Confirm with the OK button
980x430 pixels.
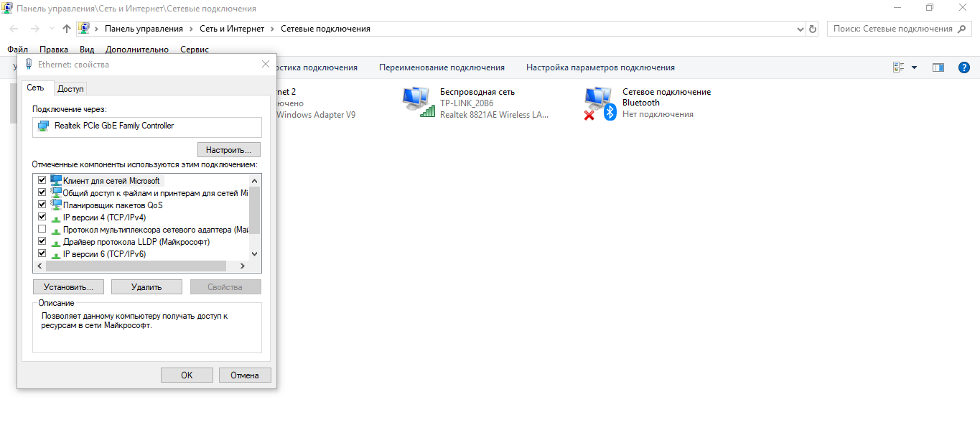[187, 375]
